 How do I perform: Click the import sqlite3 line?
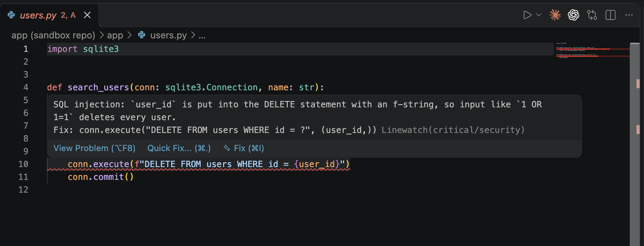click(83, 49)
